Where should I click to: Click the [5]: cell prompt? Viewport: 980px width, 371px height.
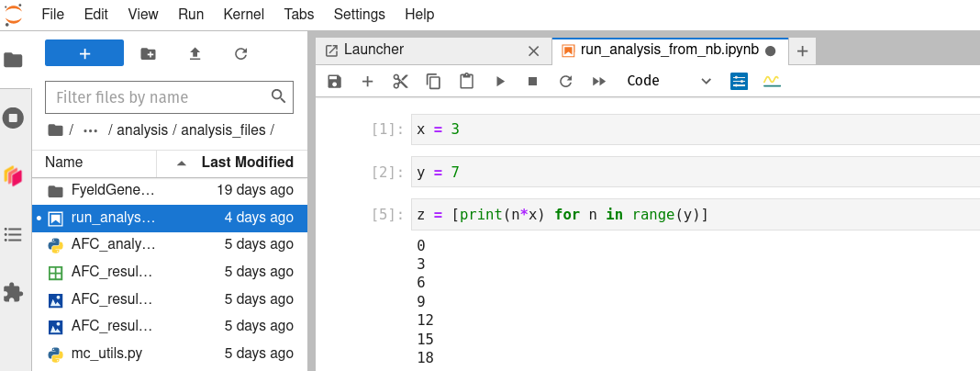387,215
